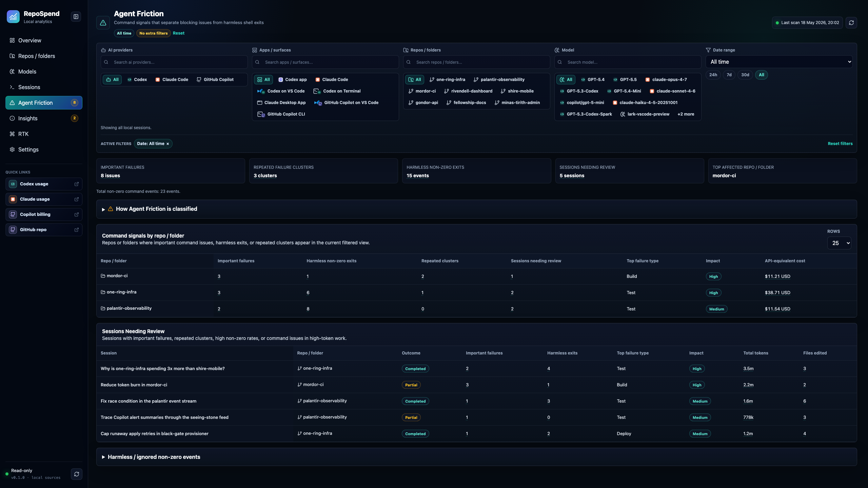Click the one-ring-infra folder icon in the table
The image size is (868, 488).
tap(103, 292)
